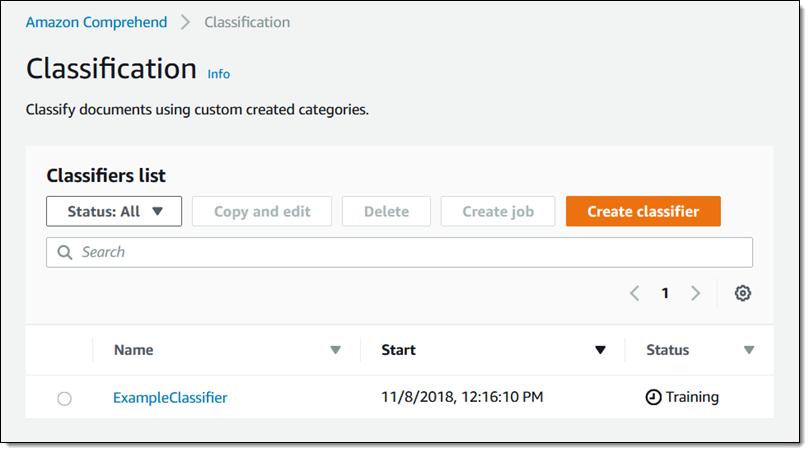The image size is (810, 453).
Task: Click the Training status clock icon
Action: (x=653, y=397)
